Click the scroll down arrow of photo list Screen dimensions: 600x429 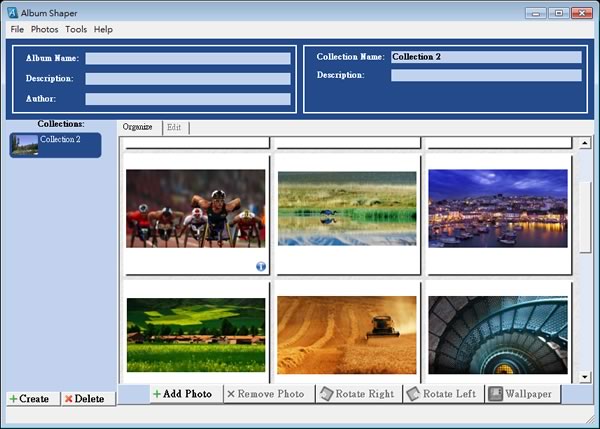[x=585, y=377]
